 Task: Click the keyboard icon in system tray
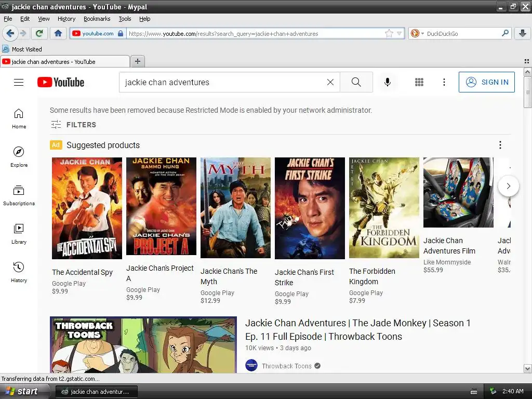(474, 392)
